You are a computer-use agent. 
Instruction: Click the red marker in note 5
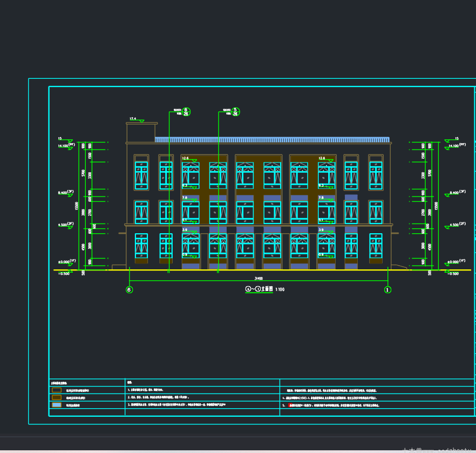290,405
